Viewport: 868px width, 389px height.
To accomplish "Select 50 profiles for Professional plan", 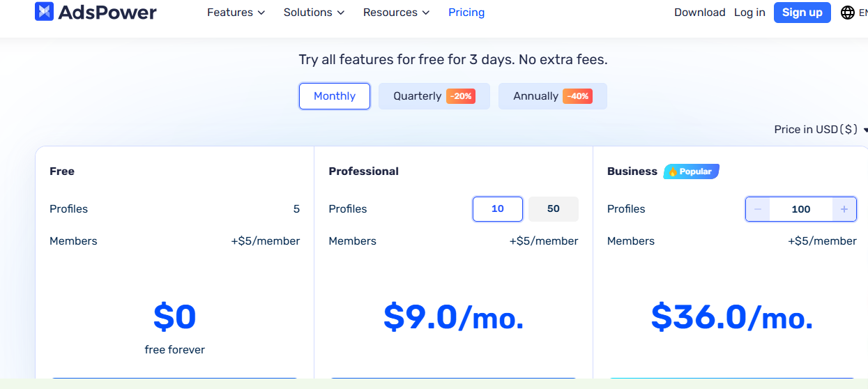I will point(554,209).
